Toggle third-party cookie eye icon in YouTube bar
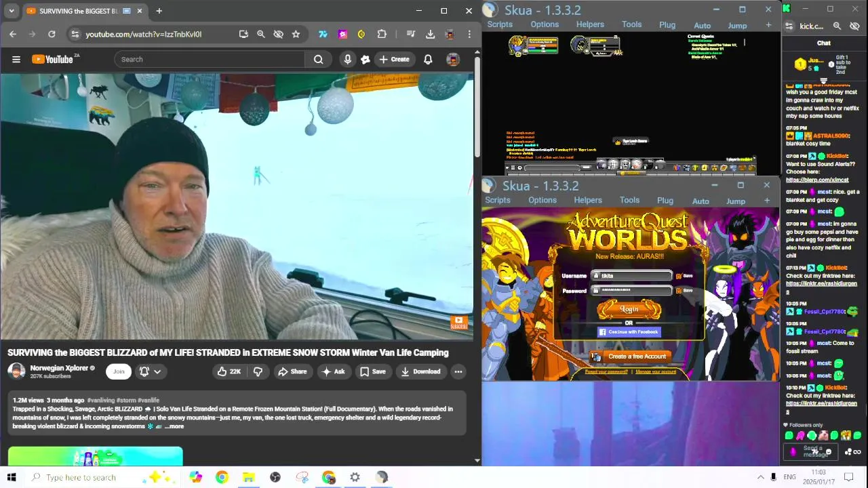The height and width of the screenshot is (488, 868). [x=278, y=34]
